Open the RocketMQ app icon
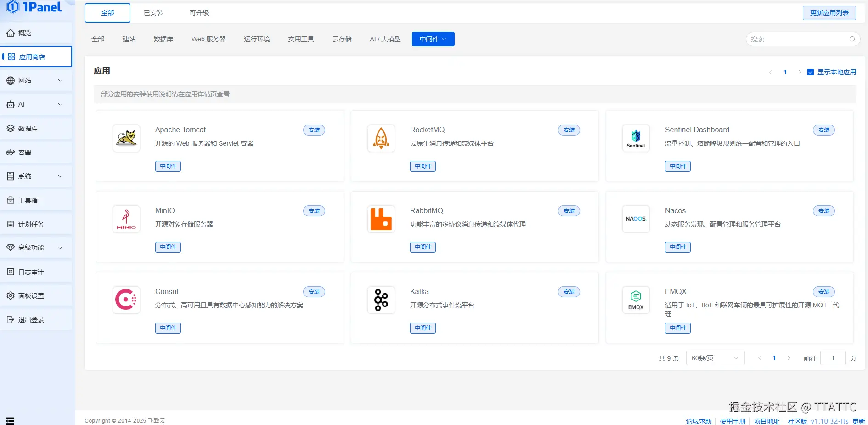 (381, 138)
